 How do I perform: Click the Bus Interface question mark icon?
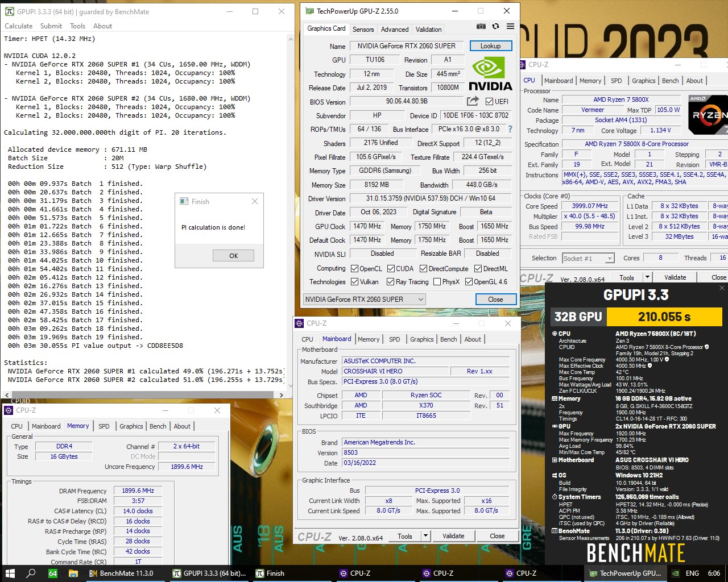(510, 129)
